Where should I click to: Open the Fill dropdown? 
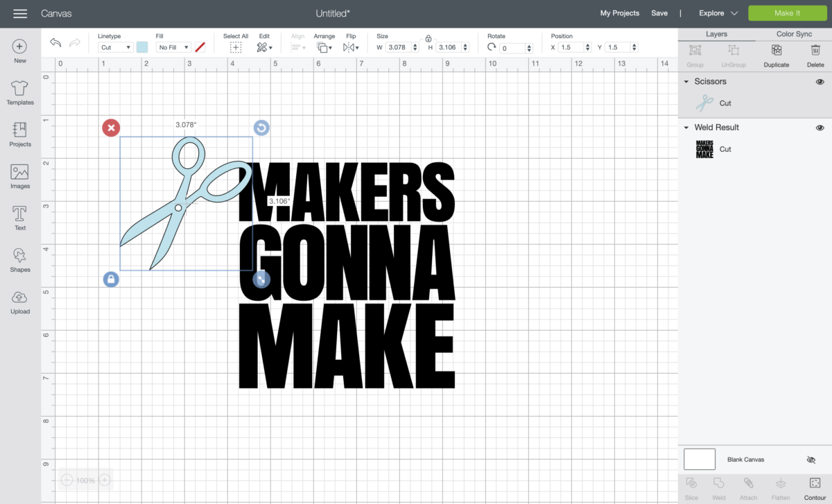click(173, 46)
